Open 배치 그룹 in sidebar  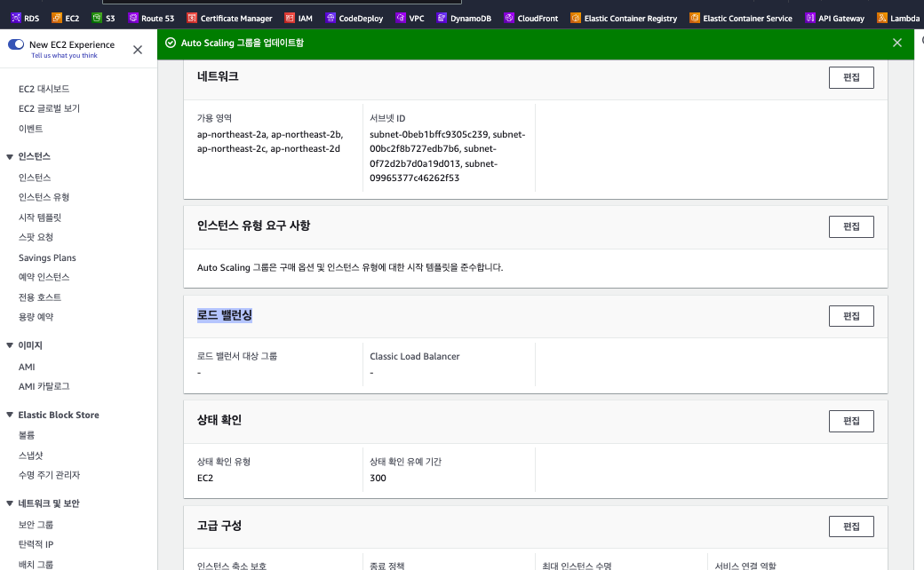36,564
